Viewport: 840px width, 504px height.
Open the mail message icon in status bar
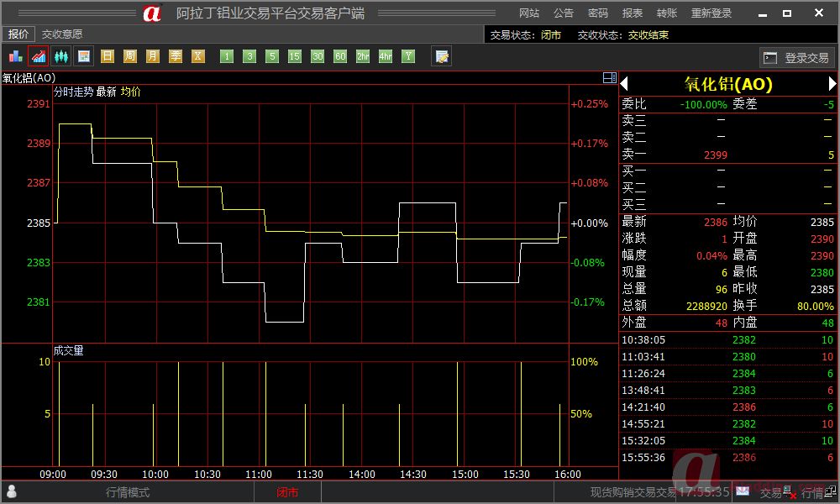pyautogui.click(x=743, y=491)
